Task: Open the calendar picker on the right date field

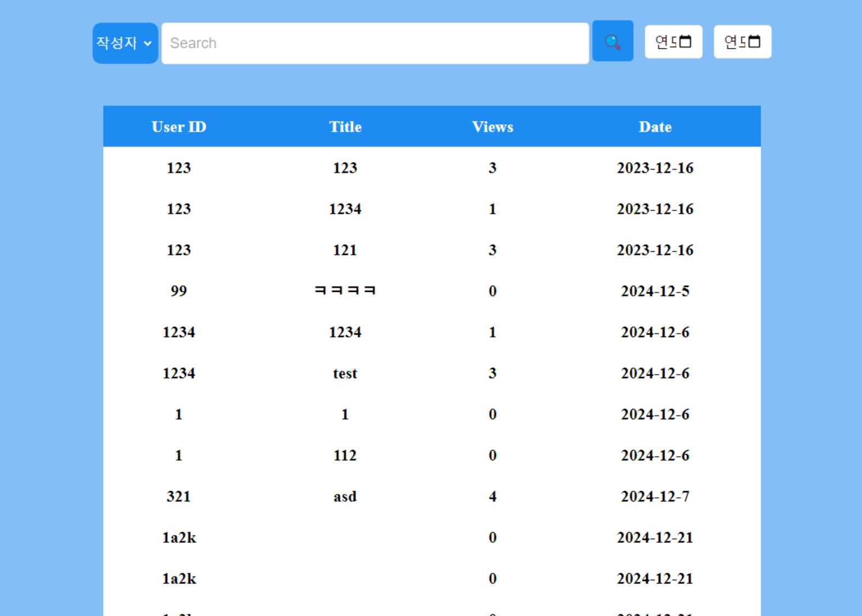Action: (754, 42)
